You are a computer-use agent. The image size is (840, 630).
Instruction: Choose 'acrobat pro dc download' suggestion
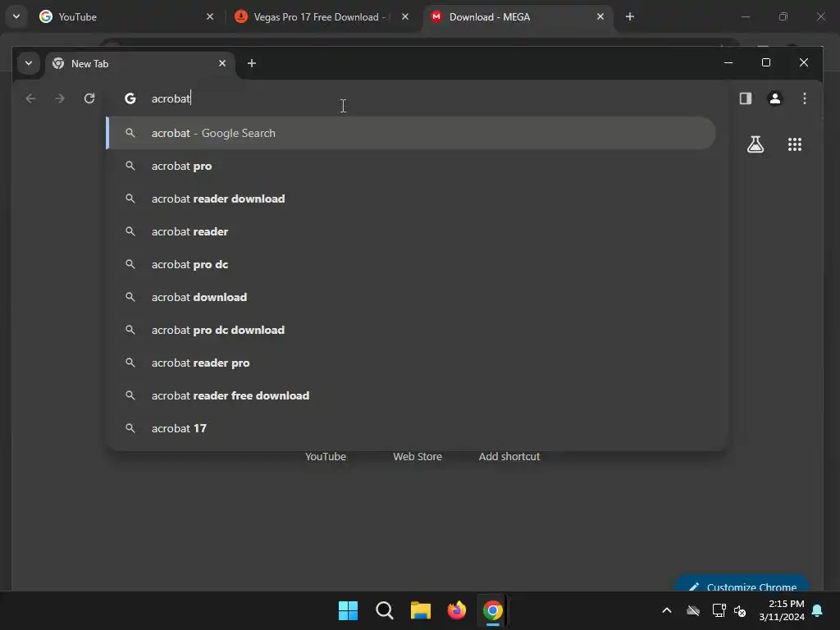tap(412, 330)
